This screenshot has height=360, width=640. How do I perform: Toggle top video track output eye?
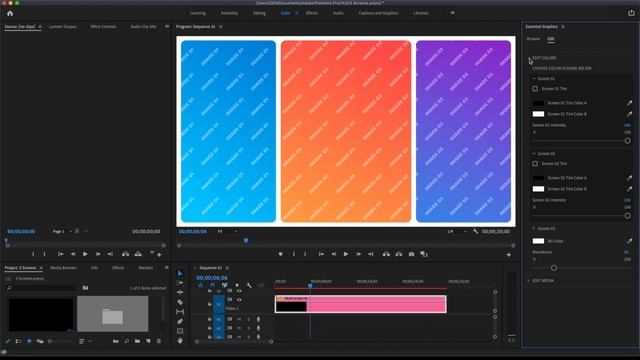pyautogui.click(x=239, y=291)
